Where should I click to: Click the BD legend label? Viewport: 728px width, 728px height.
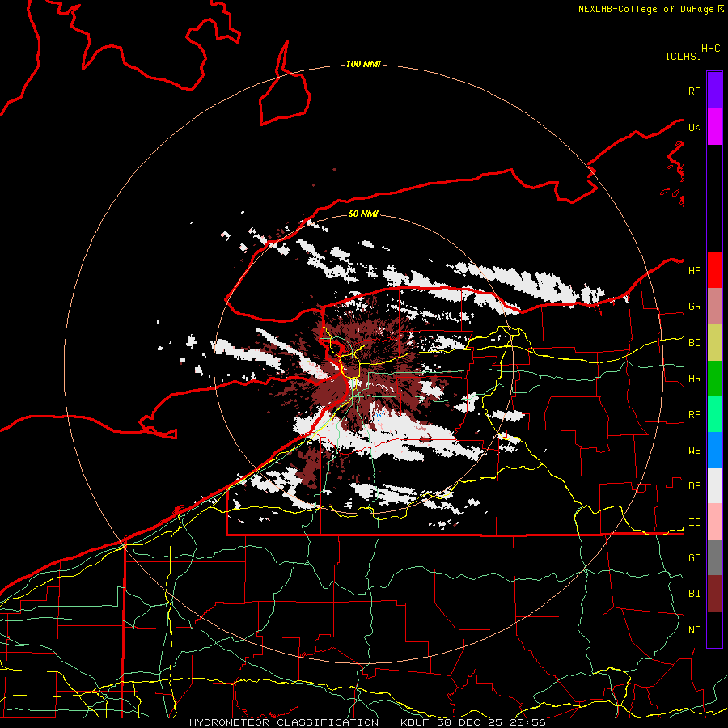[694, 343]
